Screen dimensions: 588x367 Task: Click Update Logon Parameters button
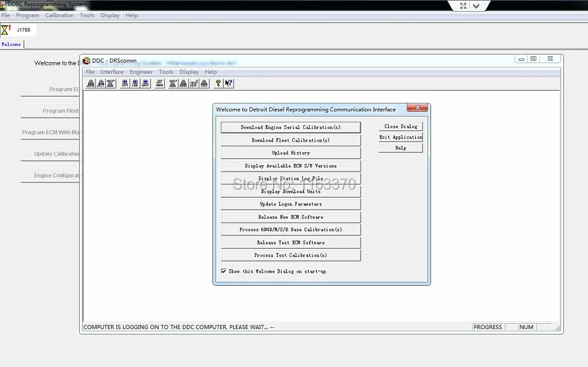(x=290, y=204)
